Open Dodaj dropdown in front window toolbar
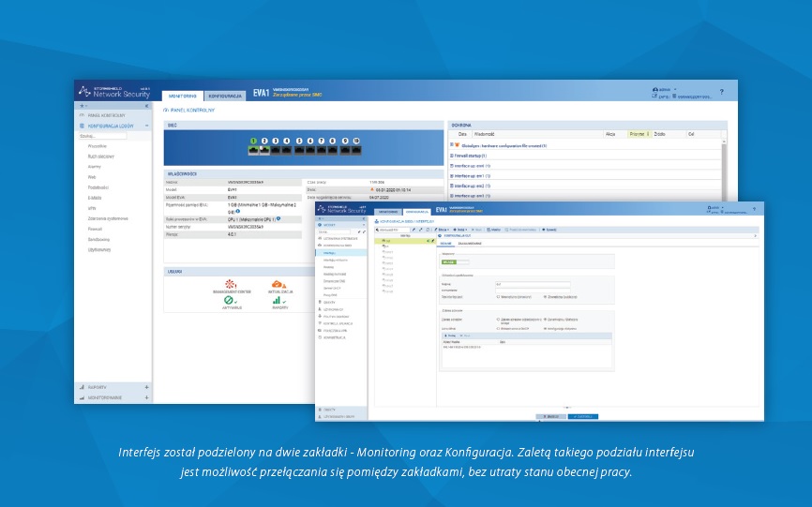This screenshot has width=812, height=507. click(459, 230)
